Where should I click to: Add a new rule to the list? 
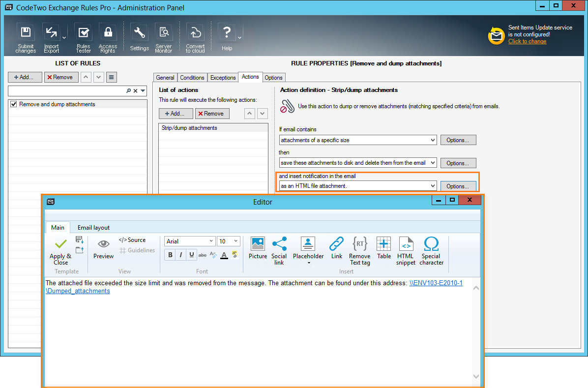click(x=25, y=77)
